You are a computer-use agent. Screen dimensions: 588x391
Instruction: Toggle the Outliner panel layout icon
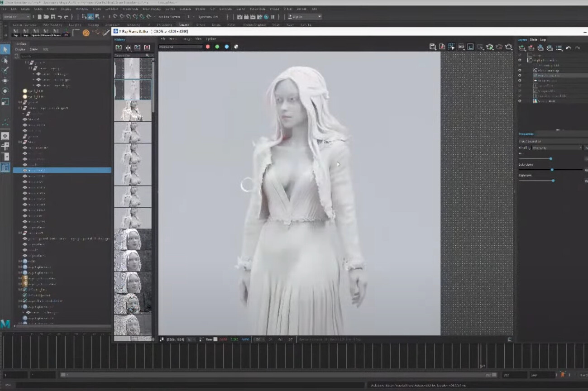click(x=5, y=167)
